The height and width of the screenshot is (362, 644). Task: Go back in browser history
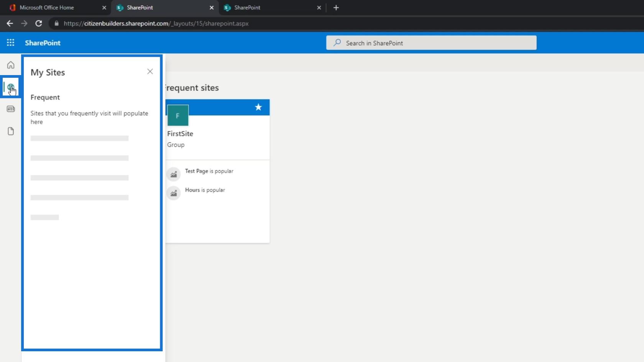[x=10, y=23]
